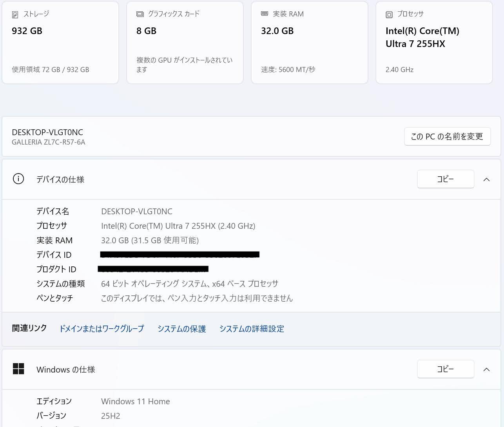Click PC name DESKTOP-VLGT0NC above the model name
Screen dimensions: 504x427
coord(47,132)
